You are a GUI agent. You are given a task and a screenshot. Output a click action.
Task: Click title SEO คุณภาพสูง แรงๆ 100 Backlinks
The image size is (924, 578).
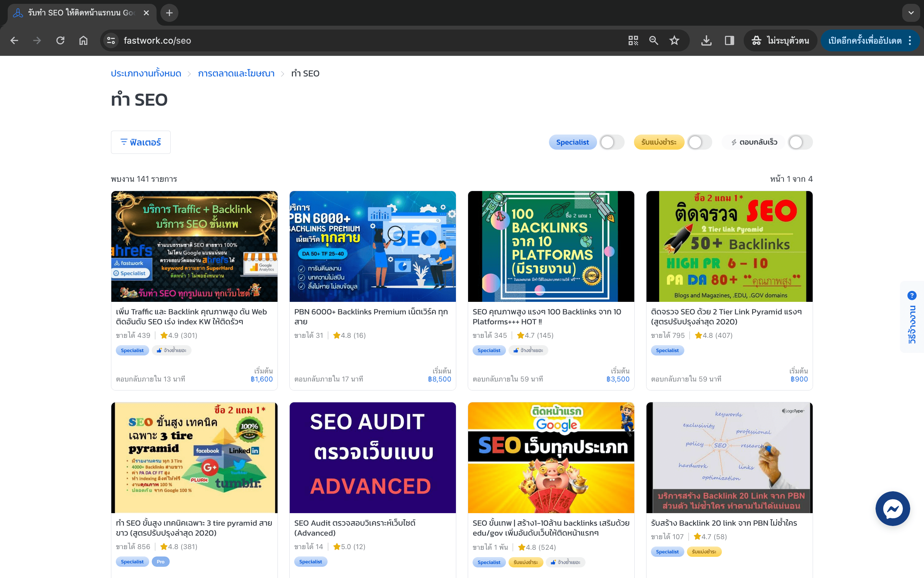pos(547,317)
